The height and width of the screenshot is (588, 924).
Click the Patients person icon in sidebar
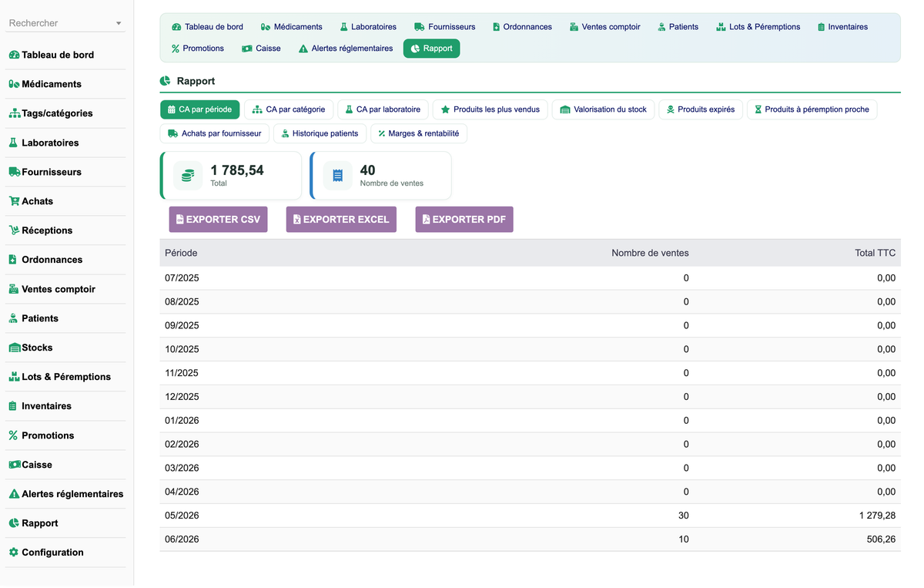[x=13, y=319]
